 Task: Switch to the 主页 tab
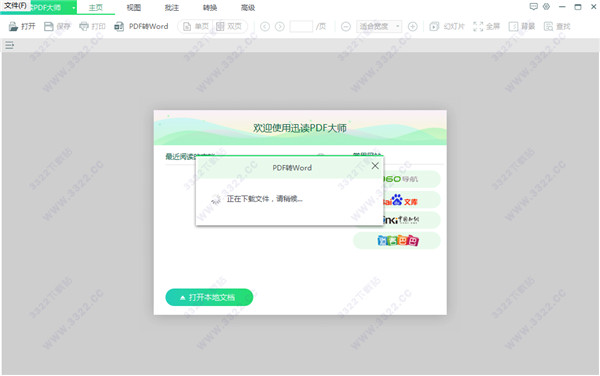pos(96,8)
